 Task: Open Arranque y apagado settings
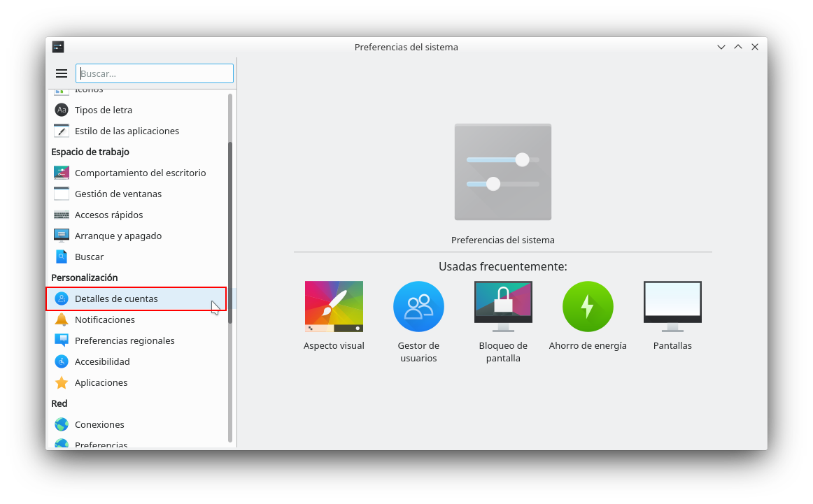tap(118, 236)
